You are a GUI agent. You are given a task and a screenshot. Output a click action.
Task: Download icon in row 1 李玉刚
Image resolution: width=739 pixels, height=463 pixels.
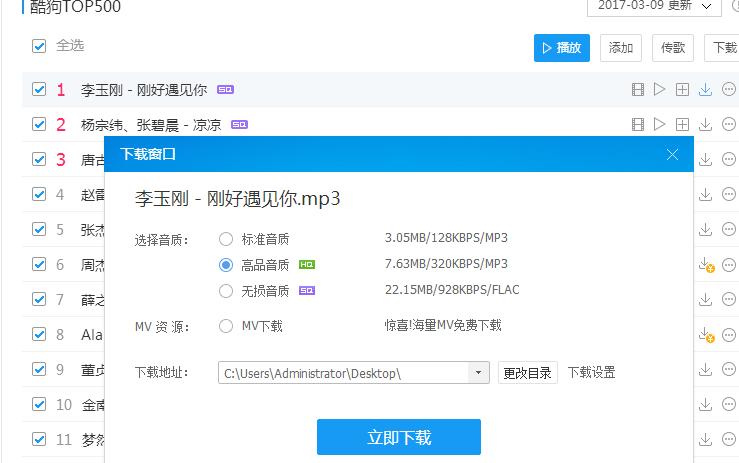[705, 89]
